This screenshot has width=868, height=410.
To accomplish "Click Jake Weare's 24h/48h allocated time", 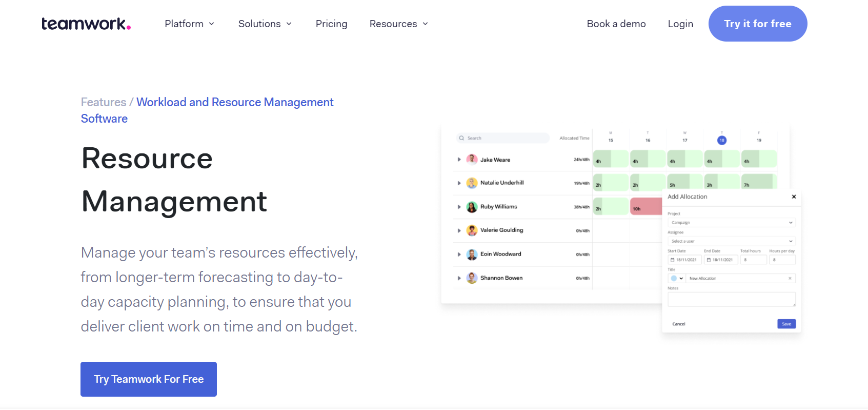I will point(581,160).
